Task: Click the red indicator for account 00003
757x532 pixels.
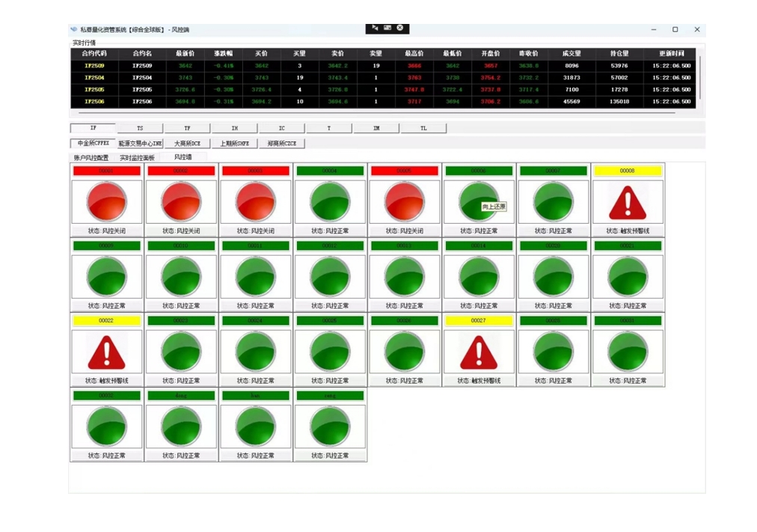Action: (255, 202)
